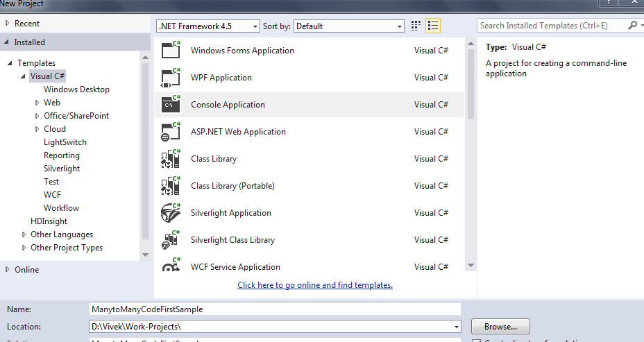This screenshot has width=644, height=342.
Task: Select the Console Application template icon
Action: [171, 105]
